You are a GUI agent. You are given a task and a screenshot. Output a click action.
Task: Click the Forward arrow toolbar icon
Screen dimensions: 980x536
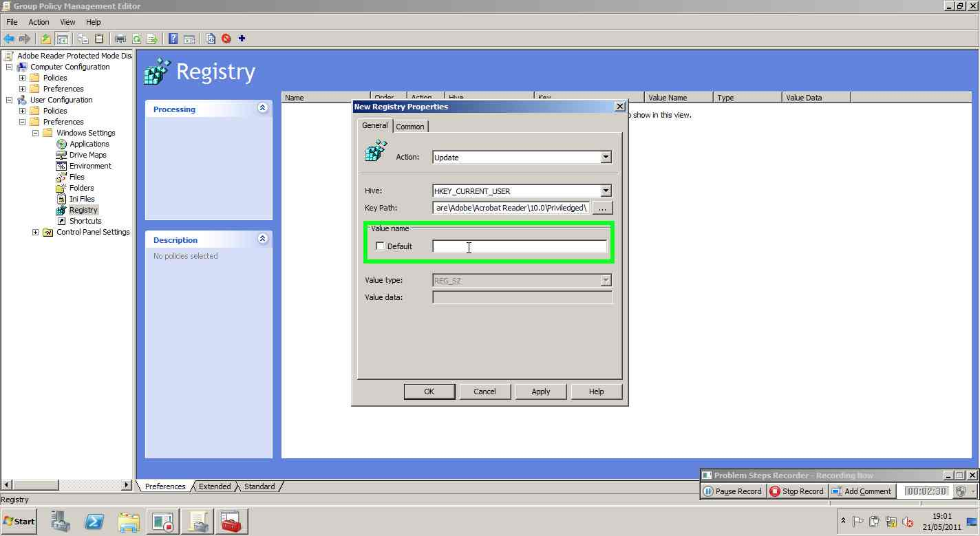[25, 39]
